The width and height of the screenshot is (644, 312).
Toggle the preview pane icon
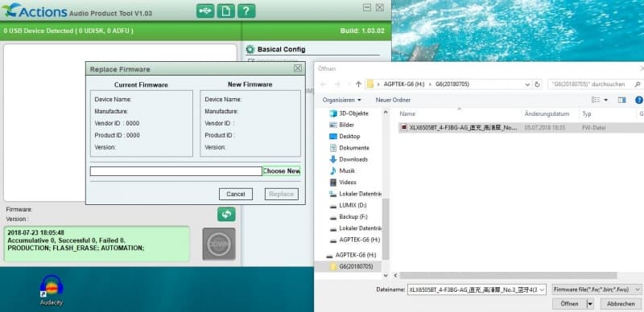click(x=621, y=100)
